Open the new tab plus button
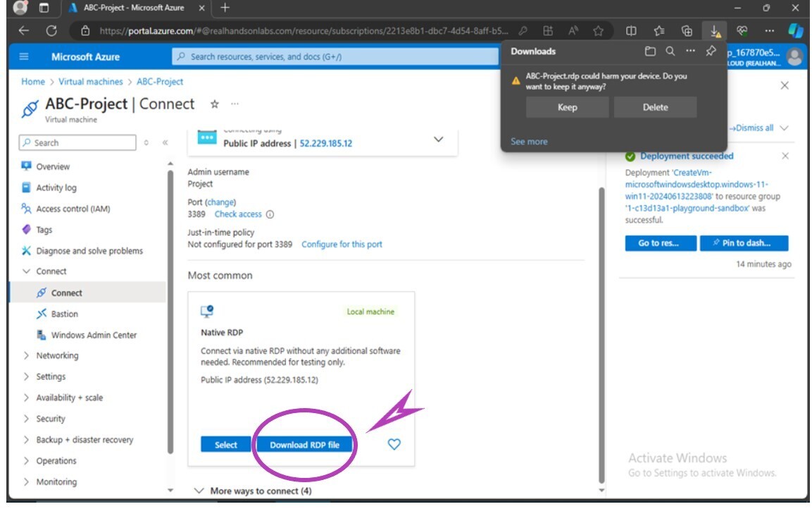This screenshot has width=812, height=516. 225,8
